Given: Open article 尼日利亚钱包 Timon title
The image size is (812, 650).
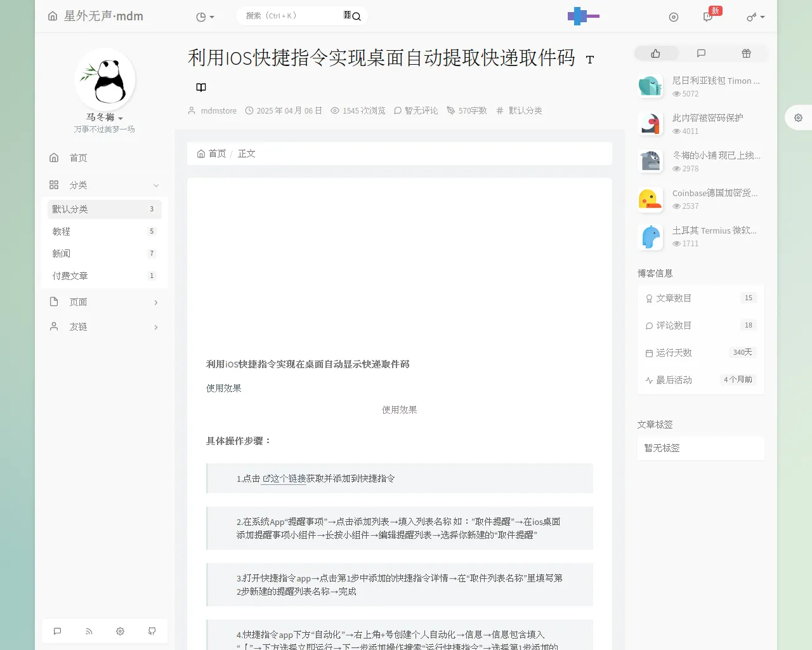Looking at the screenshot, I should point(716,81).
